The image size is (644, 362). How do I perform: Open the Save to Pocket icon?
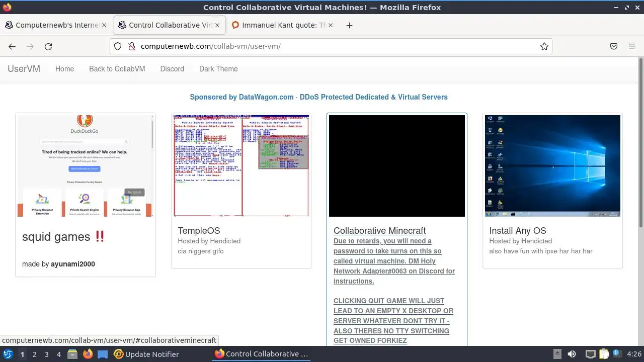(x=614, y=46)
